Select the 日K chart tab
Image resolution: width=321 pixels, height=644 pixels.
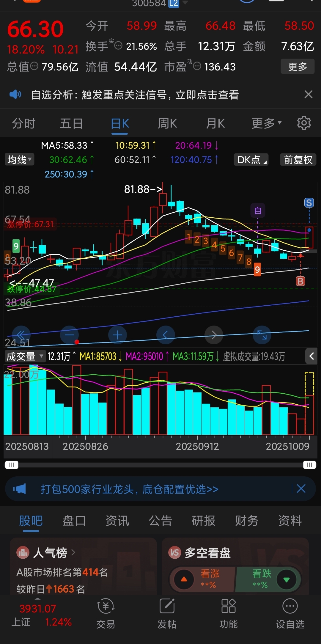pyautogui.click(x=120, y=123)
